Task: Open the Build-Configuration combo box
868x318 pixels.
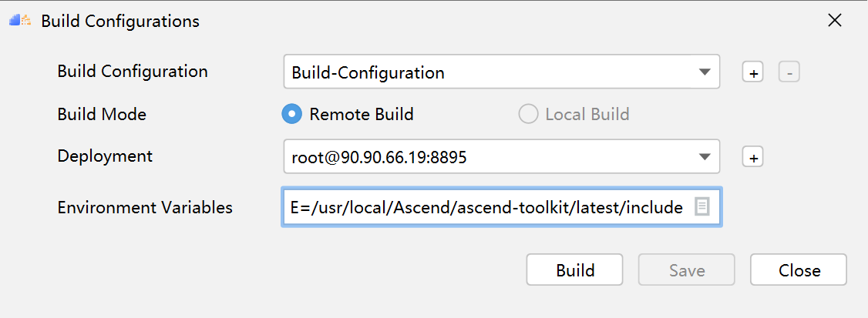Action: tap(502, 72)
